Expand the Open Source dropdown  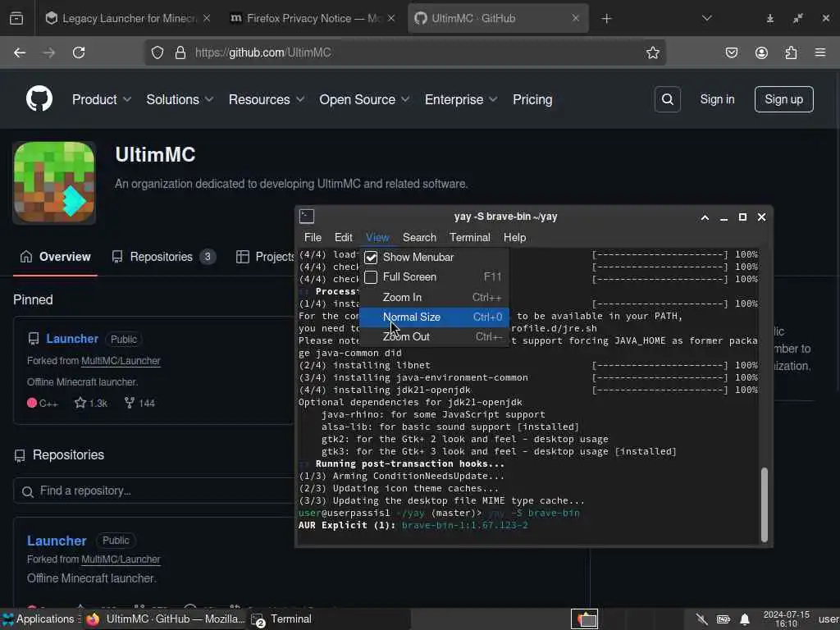(364, 99)
